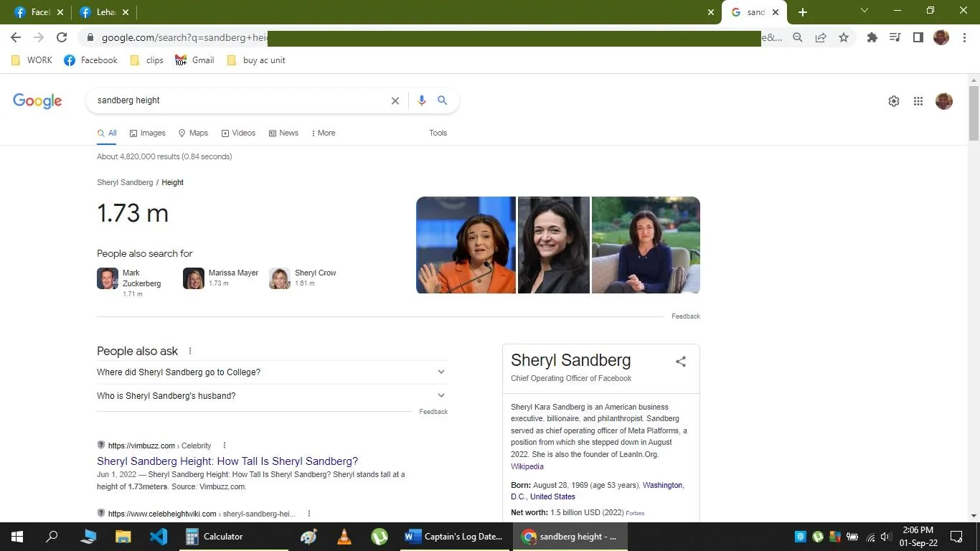The height and width of the screenshot is (551, 980).
Task: Open VLC media player from the taskbar
Action: (x=344, y=537)
